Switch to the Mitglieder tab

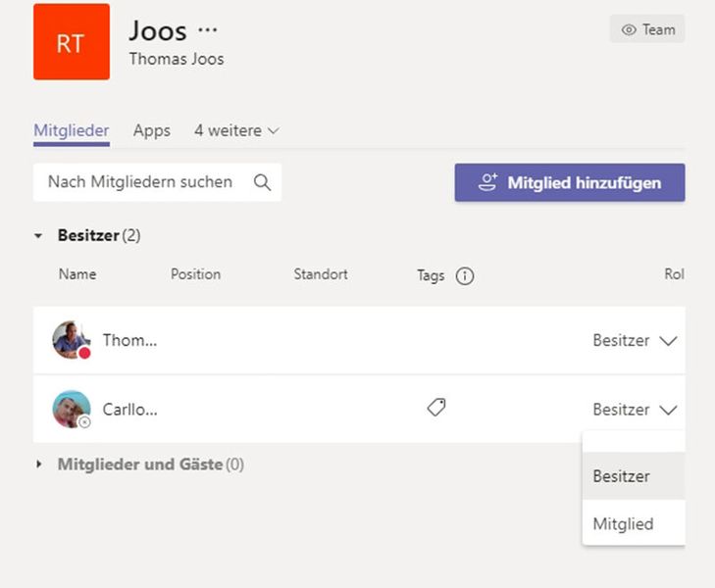pos(72,130)
